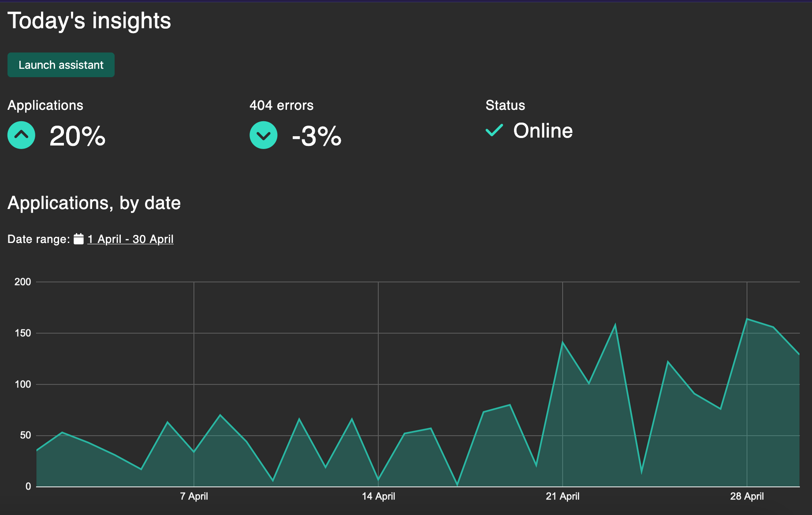The image size is (812, 515).
Task: Click the Status label
Action: click(x=504, y=105)
